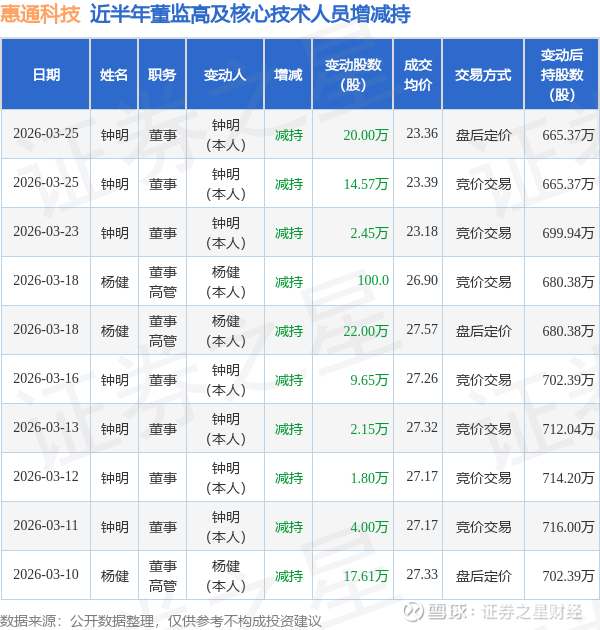600x630 pixels.
Task: Click the 9.65万 share change value
Action: (x=369, y=380)
